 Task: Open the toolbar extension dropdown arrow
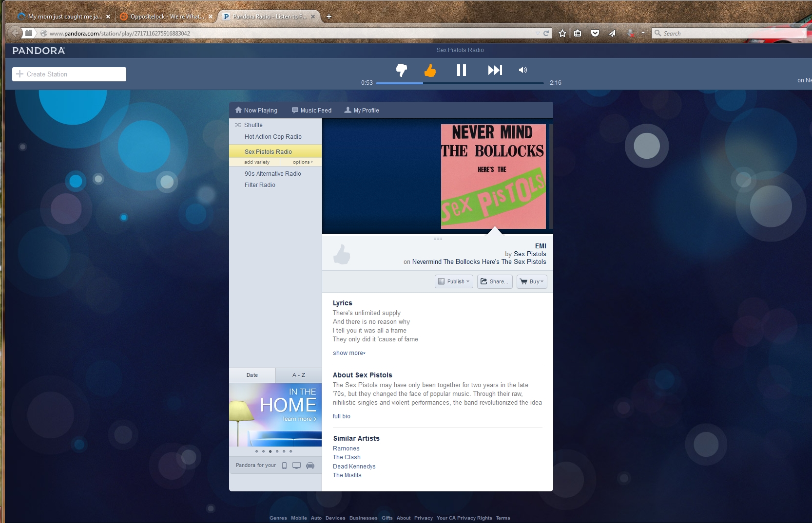643,34
